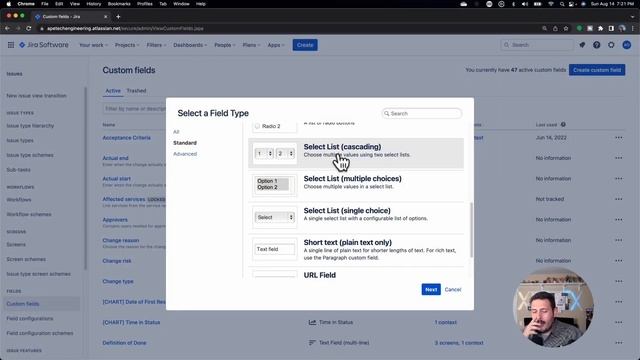Click the Jira Software logo
This screenshot has width=640, height=360.
tap(44, 45)
